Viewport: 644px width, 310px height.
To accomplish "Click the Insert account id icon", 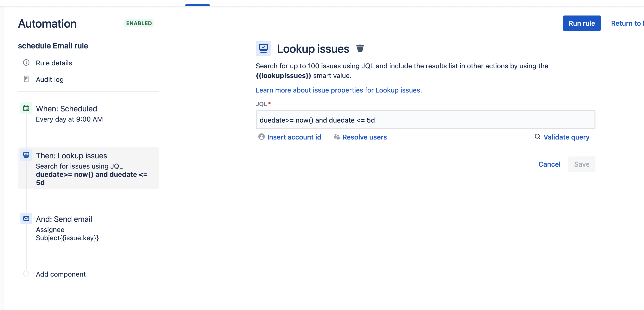I will pyautogui.click(x=262, y=137).
